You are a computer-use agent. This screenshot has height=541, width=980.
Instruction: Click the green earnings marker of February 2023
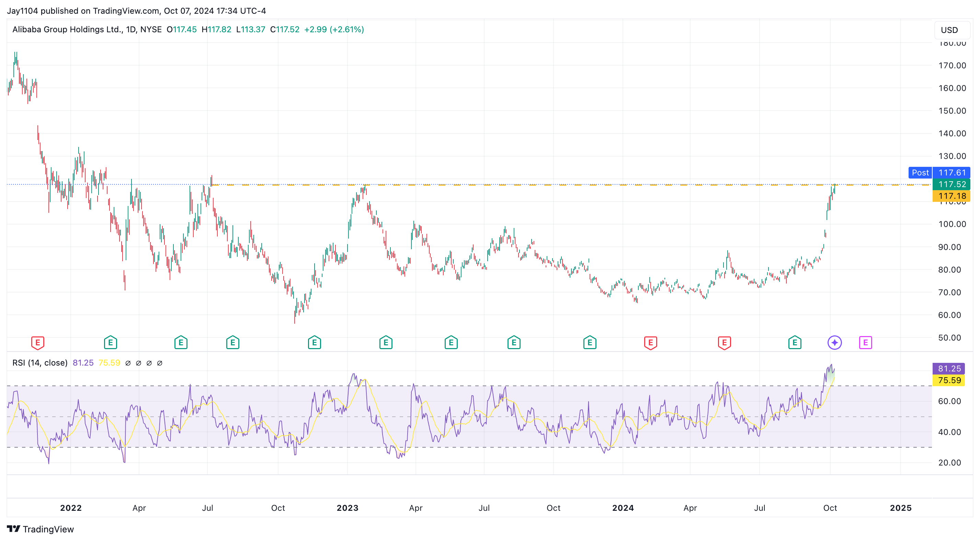click(x=386, y=343)
